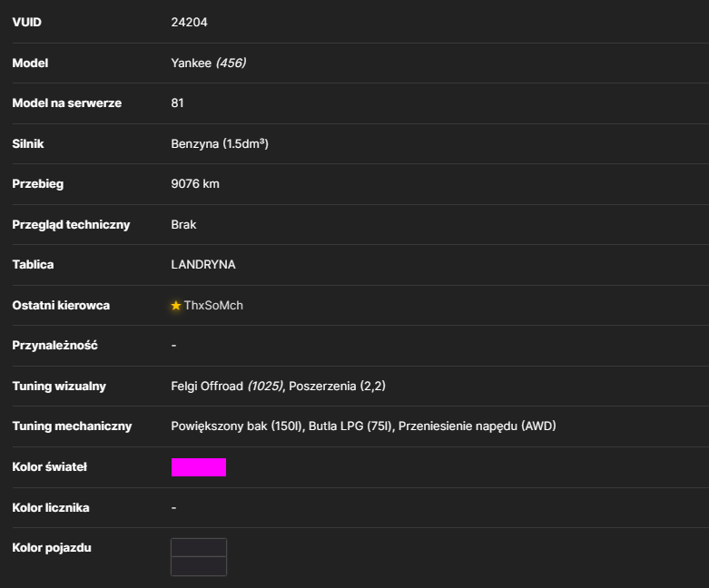Viewport: 709px width, 588px height.
Task: Select the upper Kolor pojazdu swatch
Action: tap(199, 547)
